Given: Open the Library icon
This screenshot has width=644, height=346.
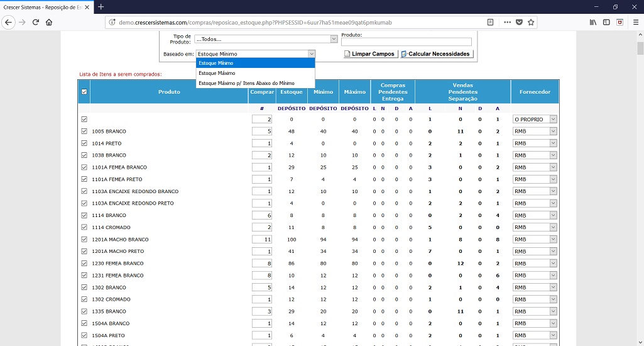Looking at the screenshot, I should [x=593, y=22].
